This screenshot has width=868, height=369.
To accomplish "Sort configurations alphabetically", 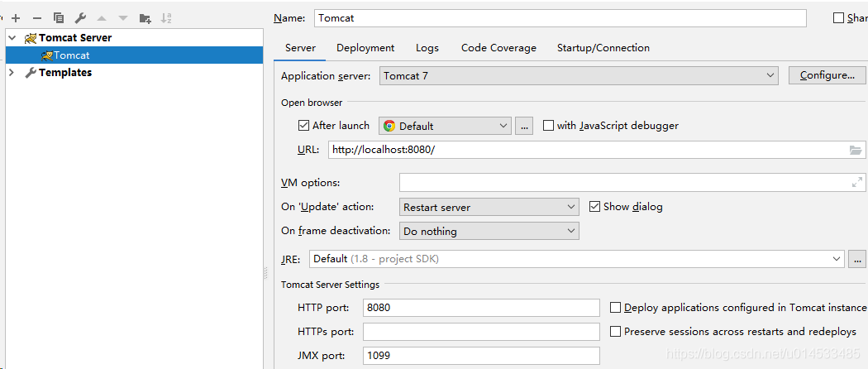I will (166, 18).
